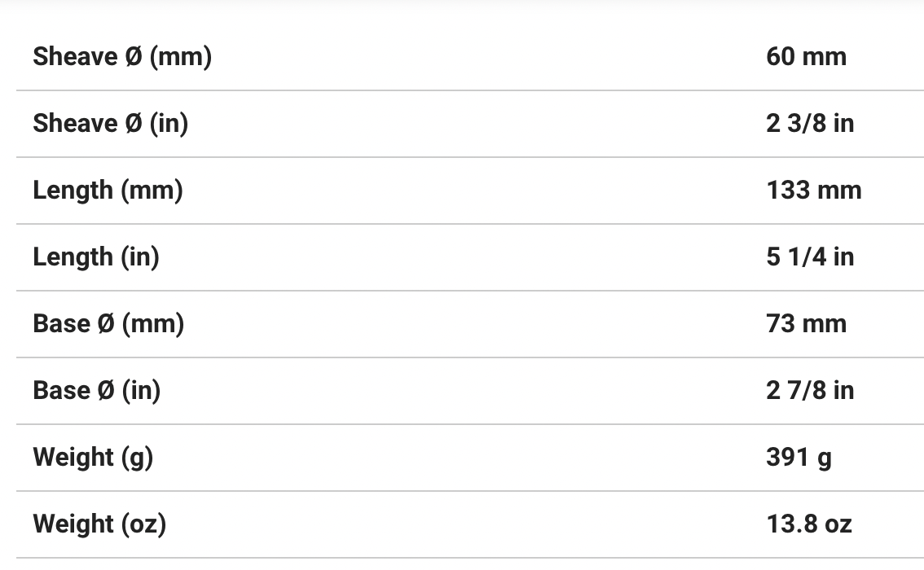Click the Base Ø (in) label

coord(97,391)
